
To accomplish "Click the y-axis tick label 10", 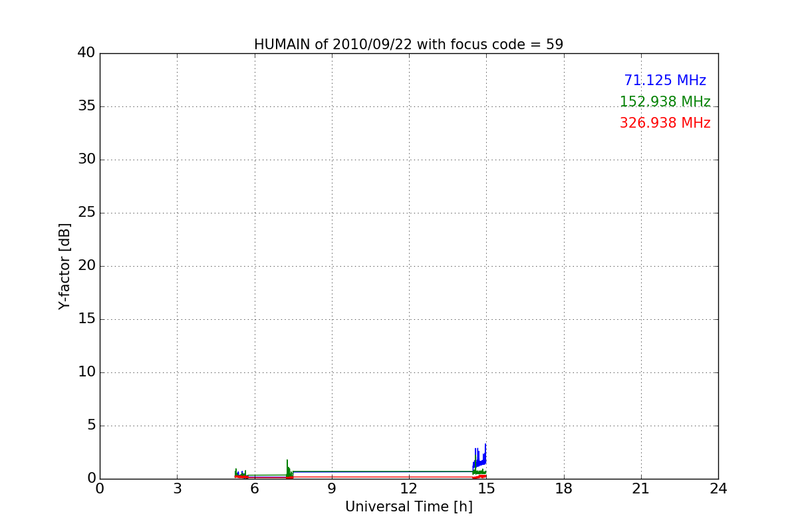I will [x=86, y=372].
